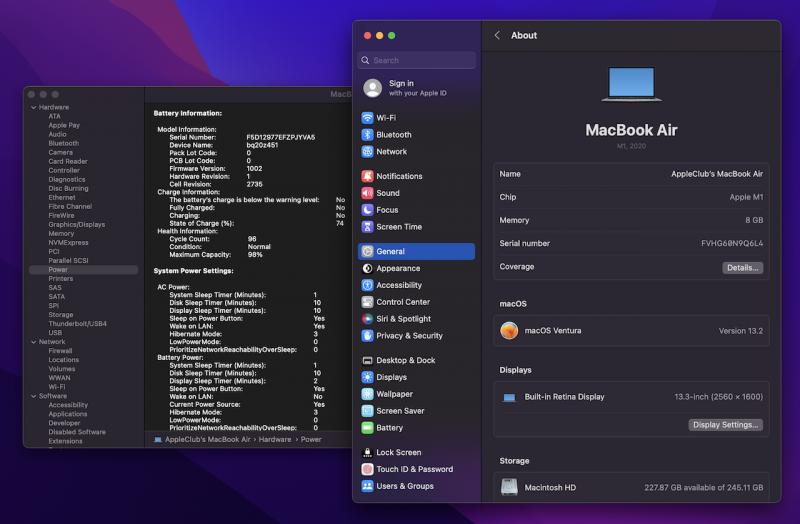Collapse Hardware section in System Information
Screen dimensions: 800x524
tap(34, 107)
